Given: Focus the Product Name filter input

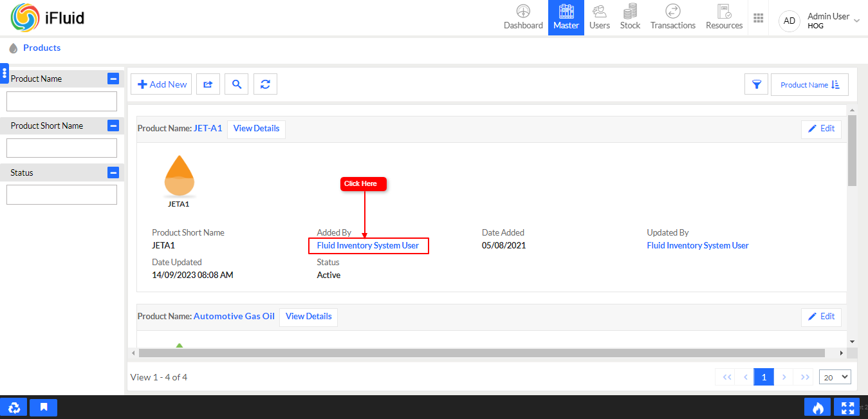Looking at the screenshot, I should click(62, 101).
